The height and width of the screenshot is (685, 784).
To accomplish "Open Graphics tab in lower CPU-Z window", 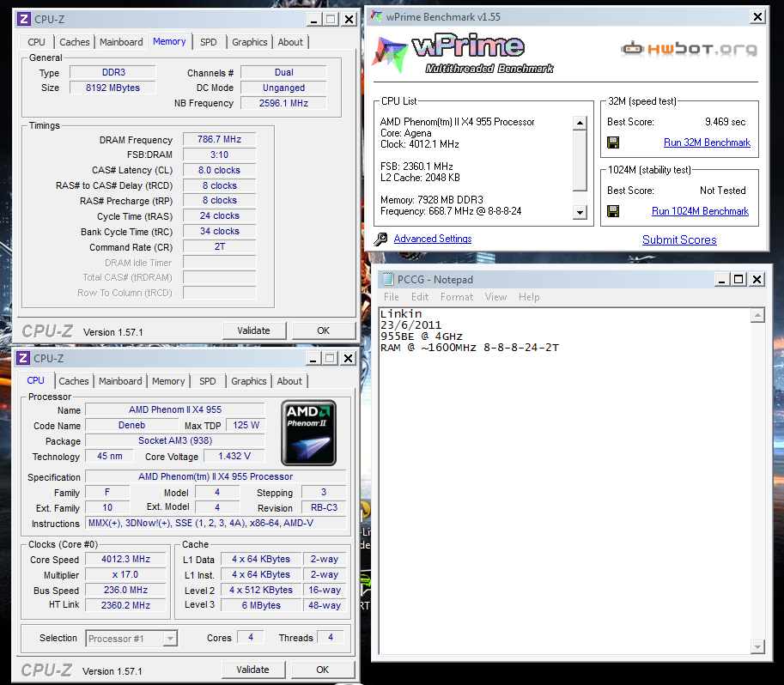I will coord(248,381).
